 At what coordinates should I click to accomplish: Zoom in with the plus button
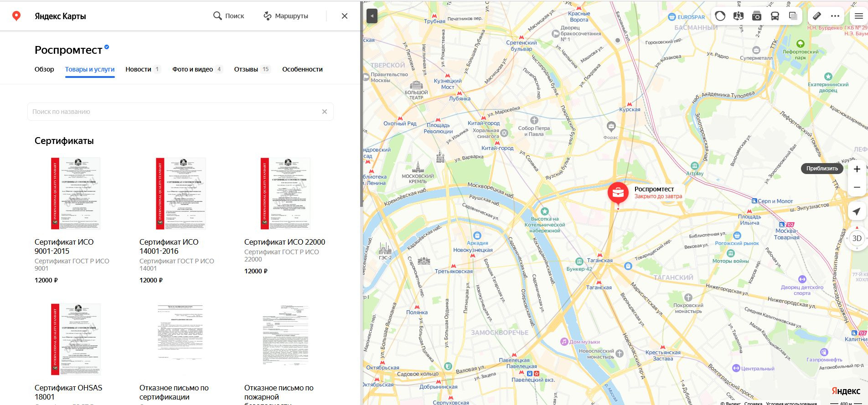coord(857,169)
